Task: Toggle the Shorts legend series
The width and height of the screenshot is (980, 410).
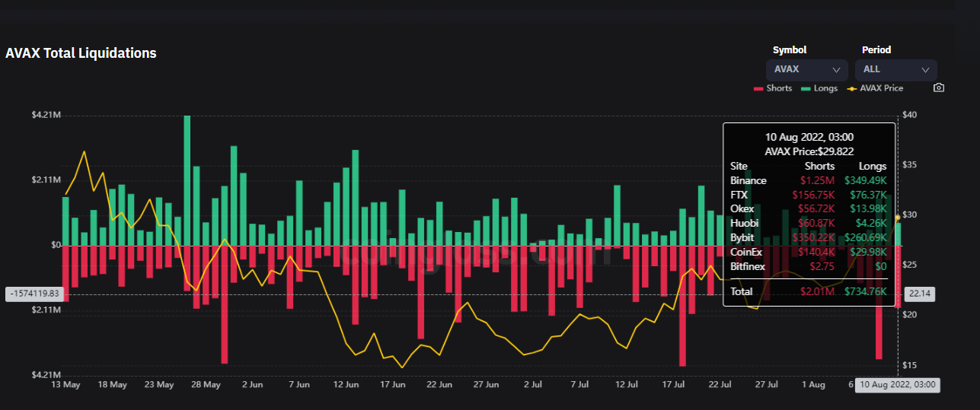Action: (773, 88)
